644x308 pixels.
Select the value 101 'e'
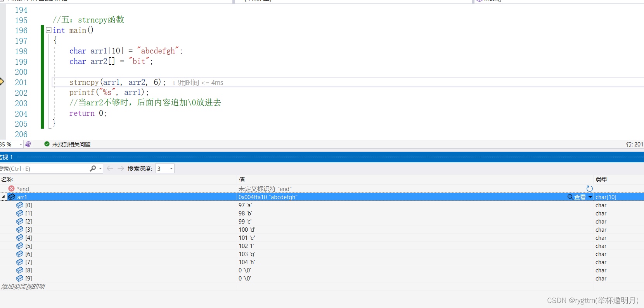click(247, 238)
